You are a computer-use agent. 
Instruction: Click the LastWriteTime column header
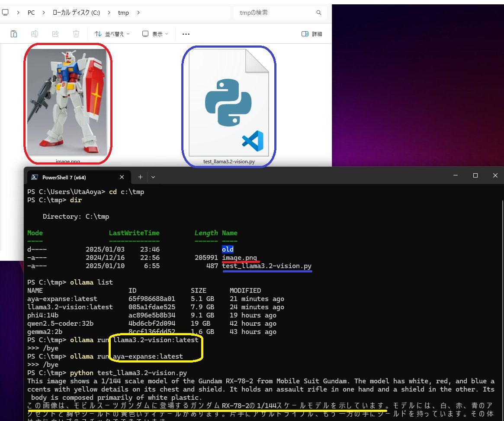pos(134,233)
